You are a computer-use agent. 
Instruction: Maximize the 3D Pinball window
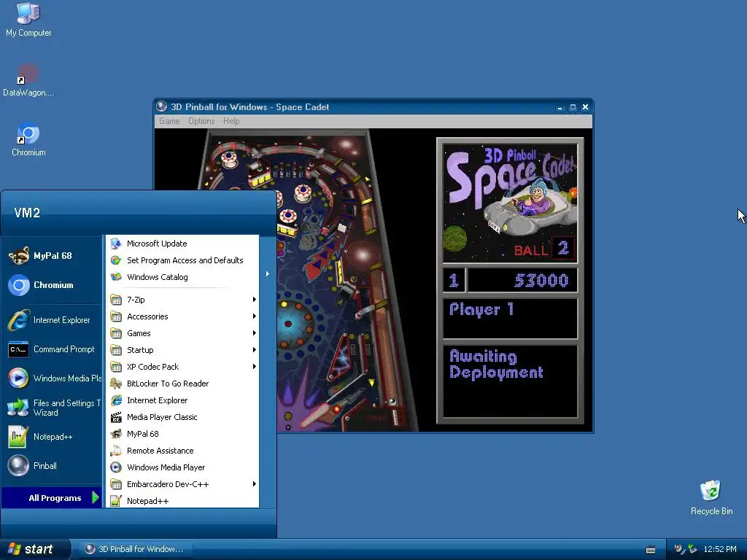pyautogui.click(x=573, y=107)
